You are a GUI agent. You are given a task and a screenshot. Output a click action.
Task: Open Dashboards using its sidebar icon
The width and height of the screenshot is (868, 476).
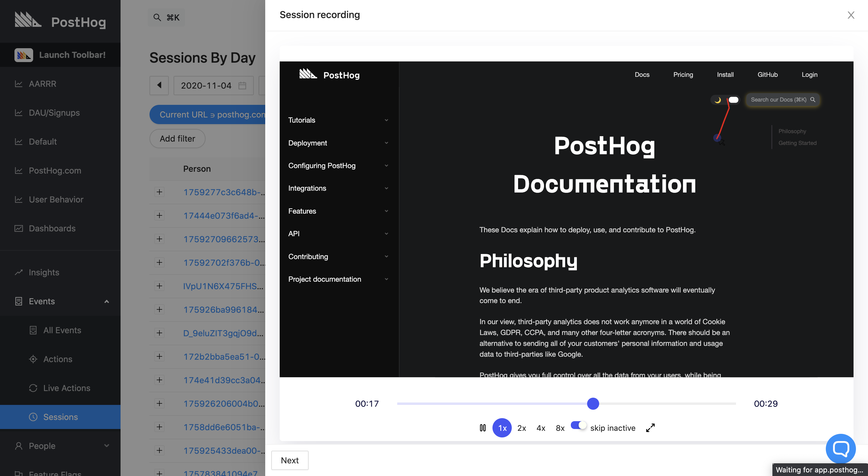19,228
